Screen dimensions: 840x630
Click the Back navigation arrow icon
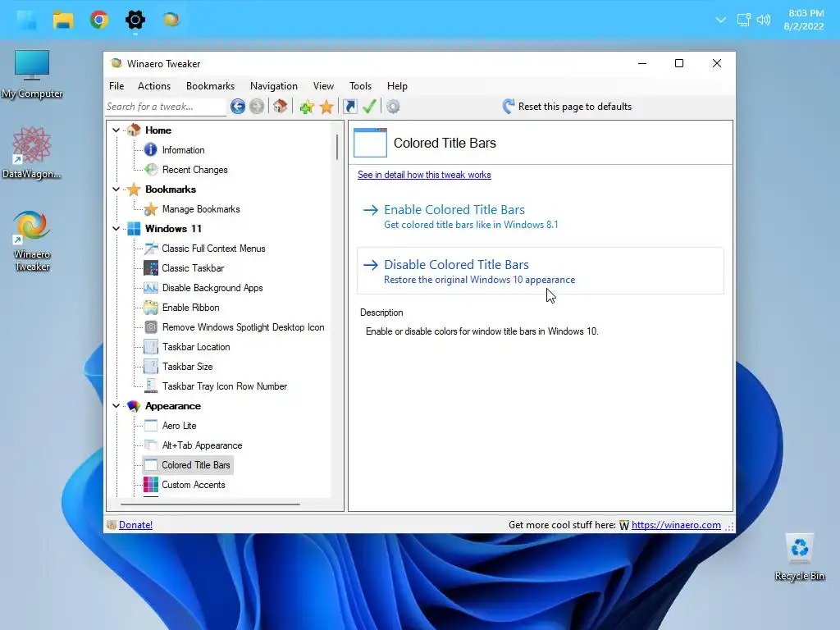coord(238,107)
